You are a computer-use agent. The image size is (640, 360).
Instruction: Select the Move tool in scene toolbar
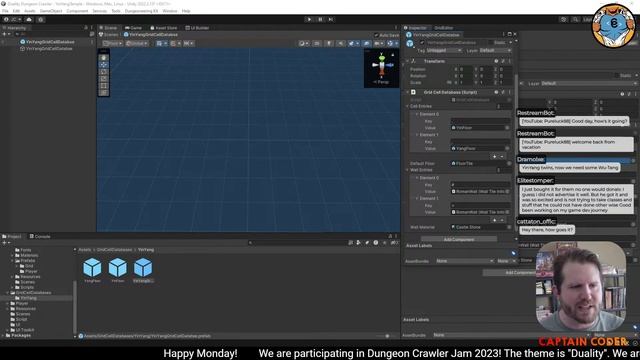click(104, 64)
